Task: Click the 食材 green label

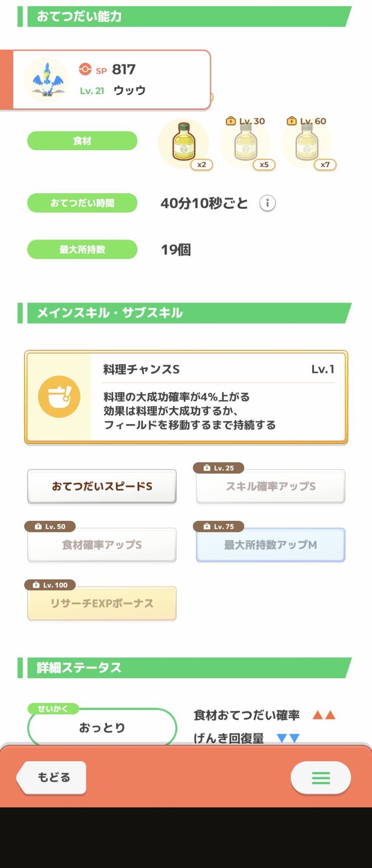Action: (82, 141)
